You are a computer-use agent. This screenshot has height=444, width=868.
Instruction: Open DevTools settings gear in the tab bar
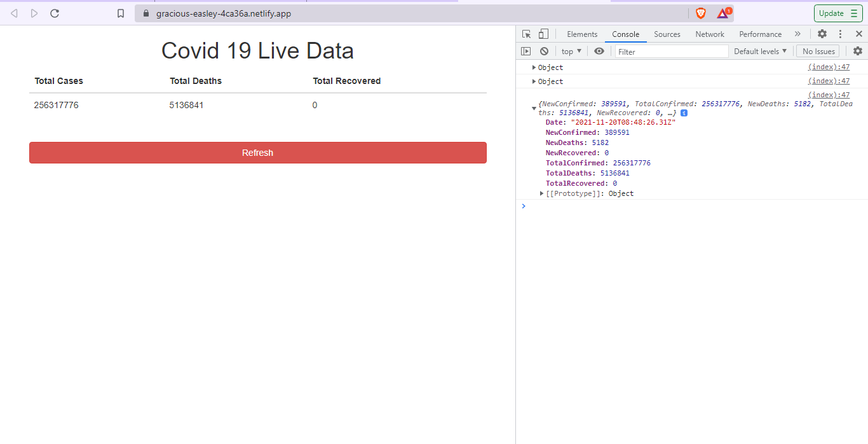pyautogui.click(x=822, y=34)
